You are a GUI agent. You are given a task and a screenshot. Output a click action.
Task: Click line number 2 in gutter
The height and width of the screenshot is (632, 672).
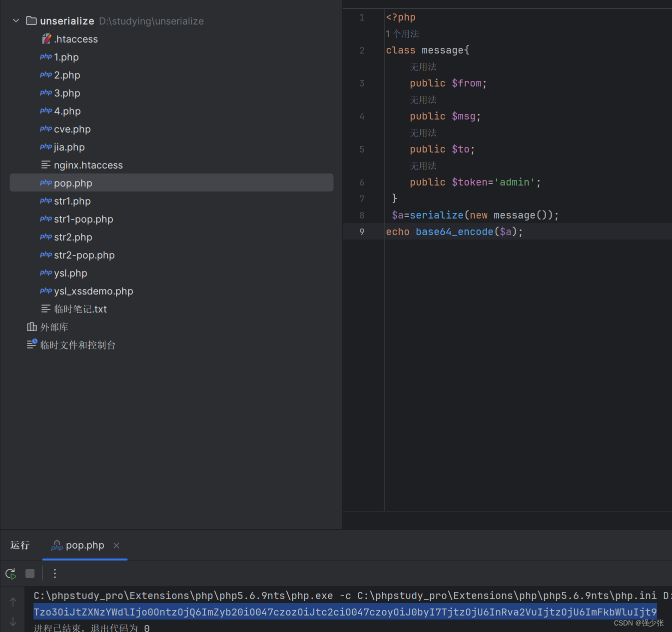pos(362,50)
